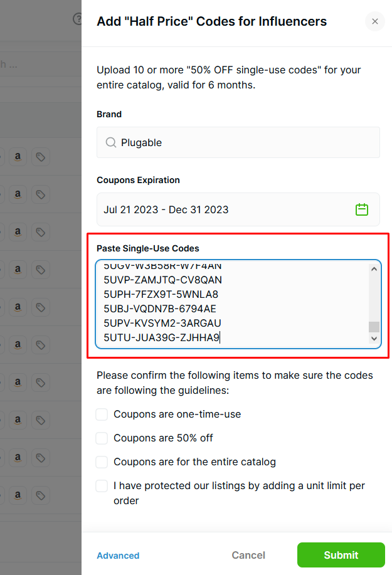Close the Half Price Codes dialog
392x575 pixels.
click(375, 21)
